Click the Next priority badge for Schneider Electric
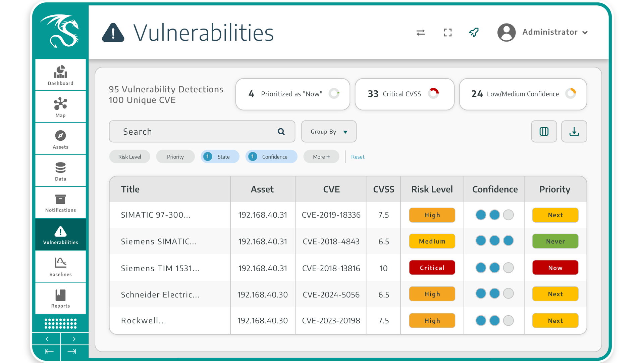Viewport: 644px width, 363px height. tap(555, 294)
